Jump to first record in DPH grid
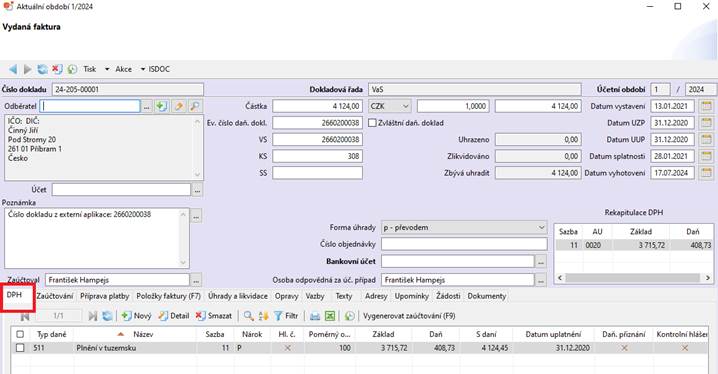718x374 pixels. coord(25,316)
